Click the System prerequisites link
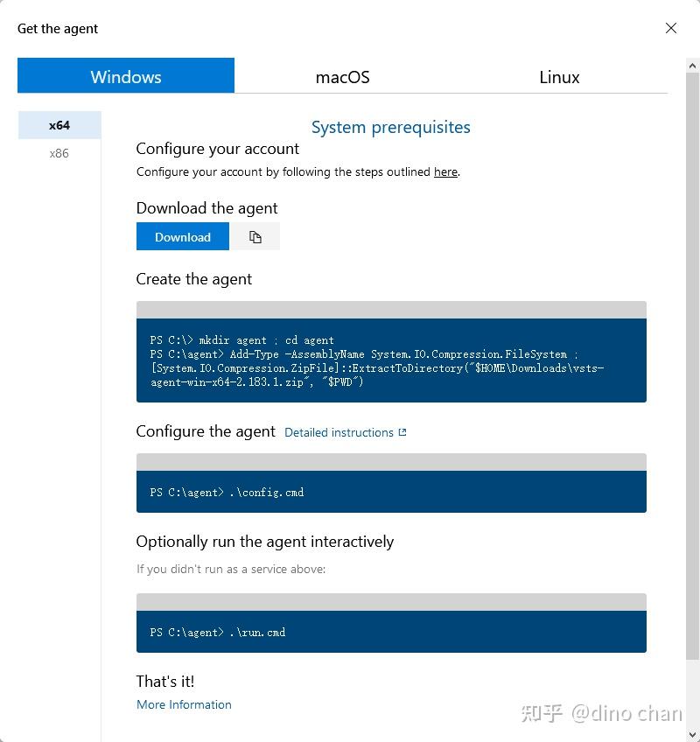 390,127
